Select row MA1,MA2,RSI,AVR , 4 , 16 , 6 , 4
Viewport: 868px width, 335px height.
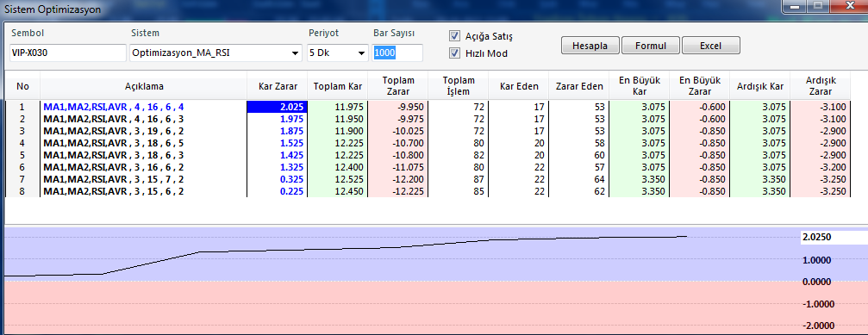coord(428,107)
